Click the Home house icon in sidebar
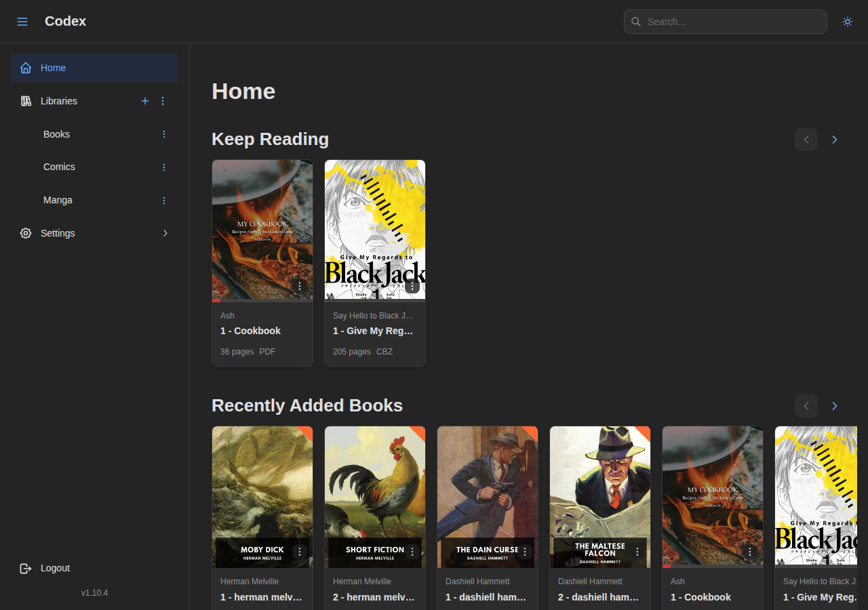 point(25,68)
